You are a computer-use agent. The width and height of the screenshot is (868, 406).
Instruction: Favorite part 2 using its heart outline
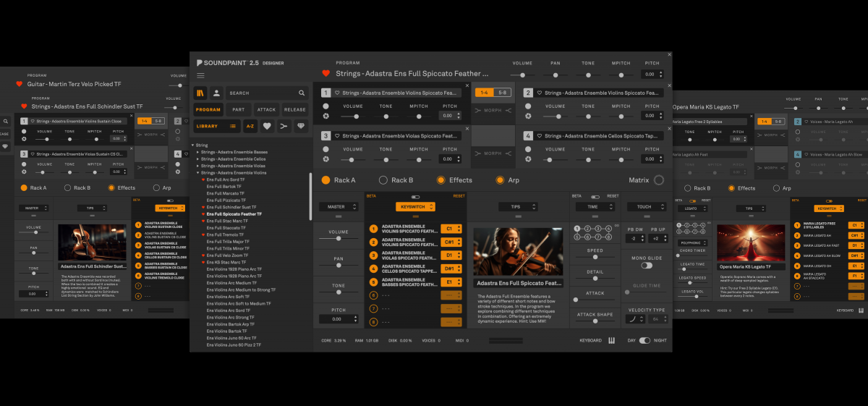[x=540, y=93]
